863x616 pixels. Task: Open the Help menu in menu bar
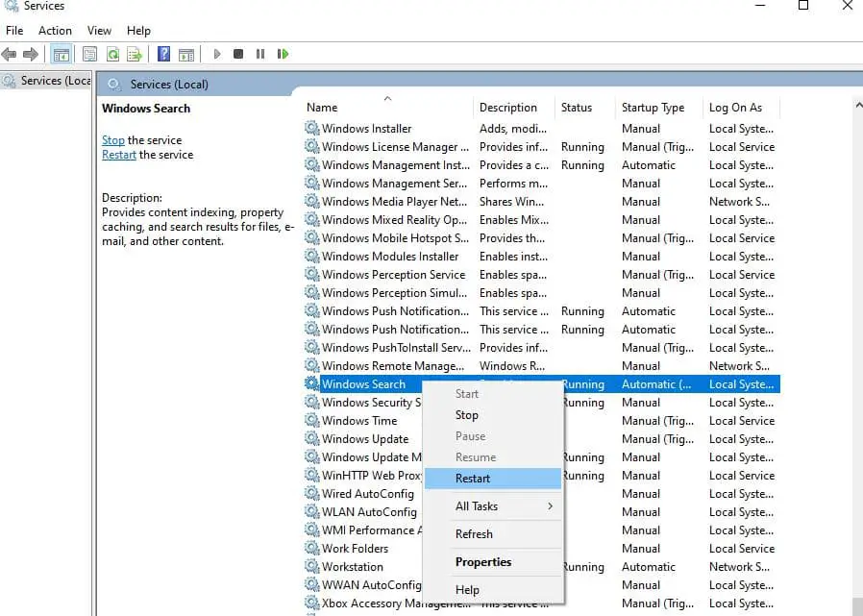(x=138, y=31)
